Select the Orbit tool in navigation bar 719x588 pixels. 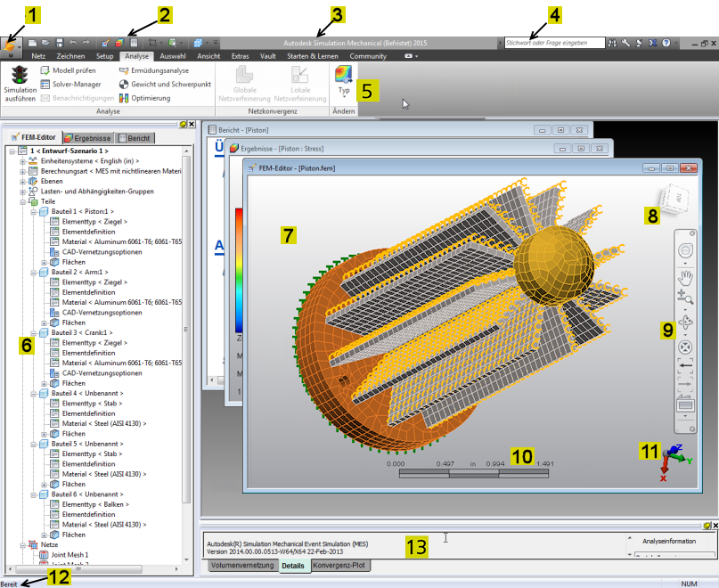click(x=685, y=322)
